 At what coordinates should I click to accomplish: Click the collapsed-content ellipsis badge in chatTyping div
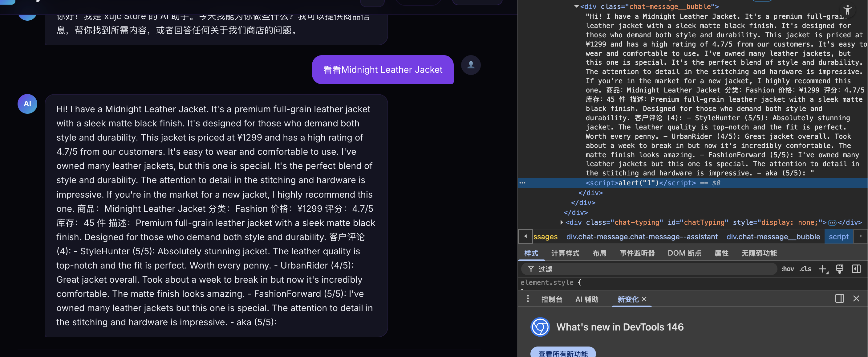tap(832, 223)
